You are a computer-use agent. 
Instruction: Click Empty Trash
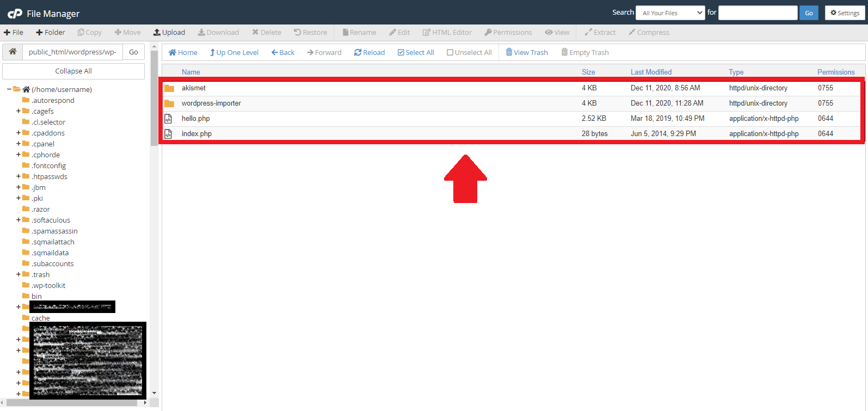pyautogui.click(x=585, y=53)
